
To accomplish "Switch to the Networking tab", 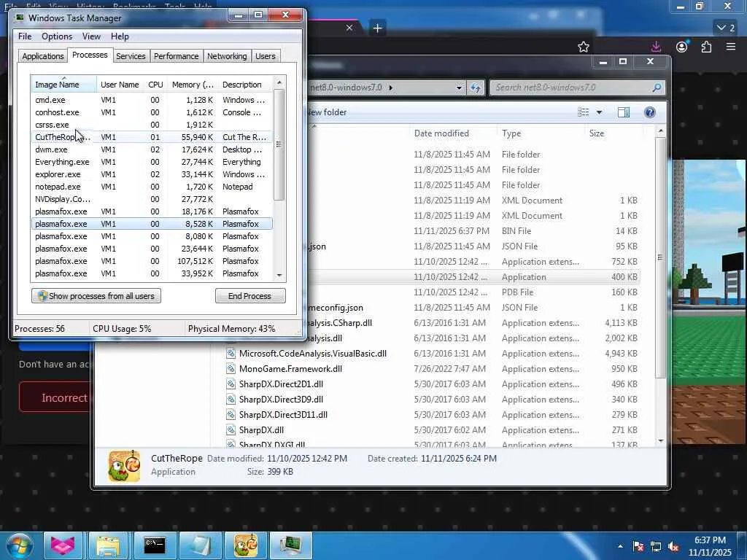I will coord(227,56).
